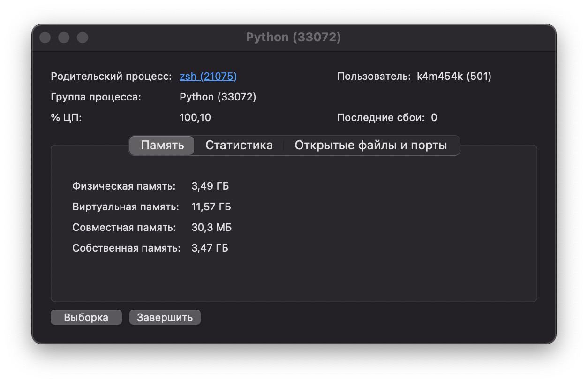Open parent process link zsh (21075)
This screenshot has width=588, height=383.
(208, 76)
